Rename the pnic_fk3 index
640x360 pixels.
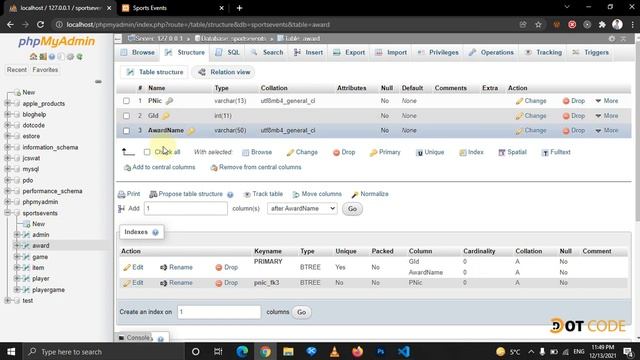[176, 283]
